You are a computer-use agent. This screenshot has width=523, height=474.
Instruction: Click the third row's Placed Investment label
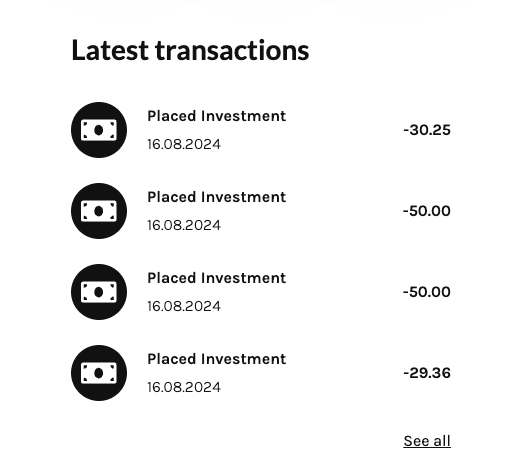coord(217,278)
